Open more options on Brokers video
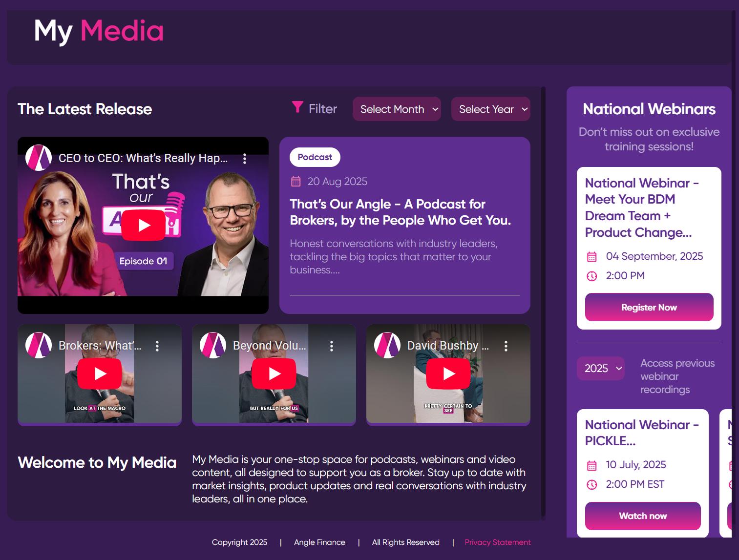The width and height of the screenshot is (739, 560). (157, 346)
